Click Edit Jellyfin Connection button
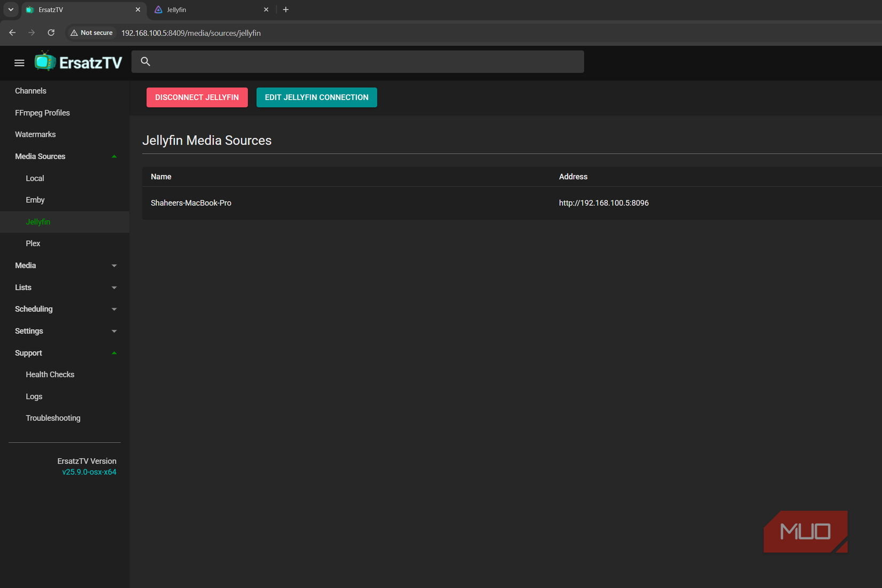Screen dimensions: 882x588 [316, 97]
